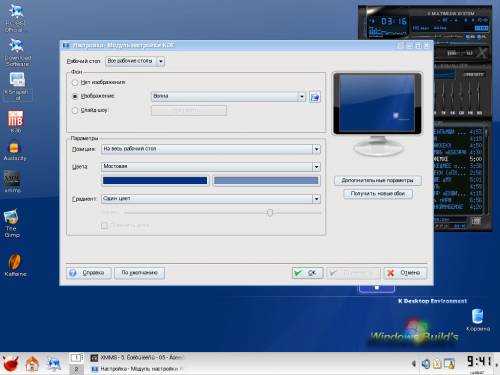Open the K3b desktop icon

[15, 121]
